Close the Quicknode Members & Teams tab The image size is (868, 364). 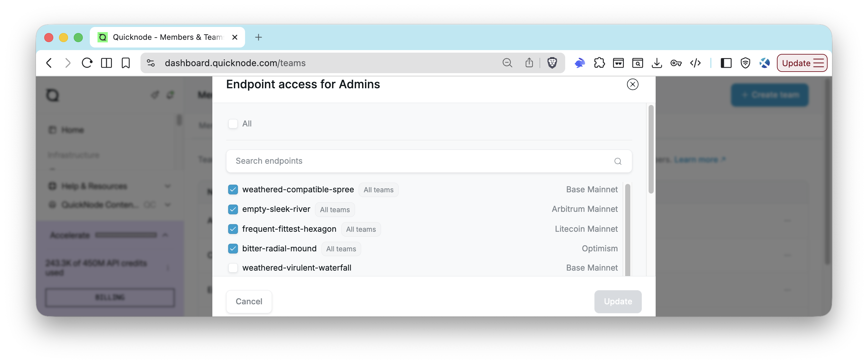pos(235,37)
